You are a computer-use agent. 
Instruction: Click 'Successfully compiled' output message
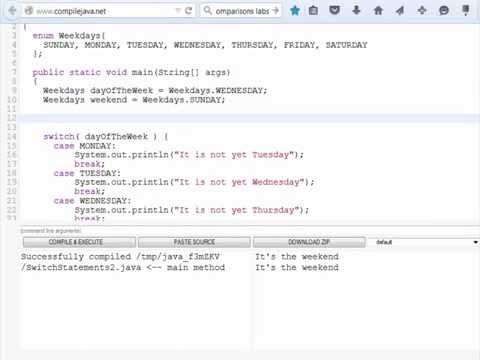pyautogui.click(x=120, y=257)
